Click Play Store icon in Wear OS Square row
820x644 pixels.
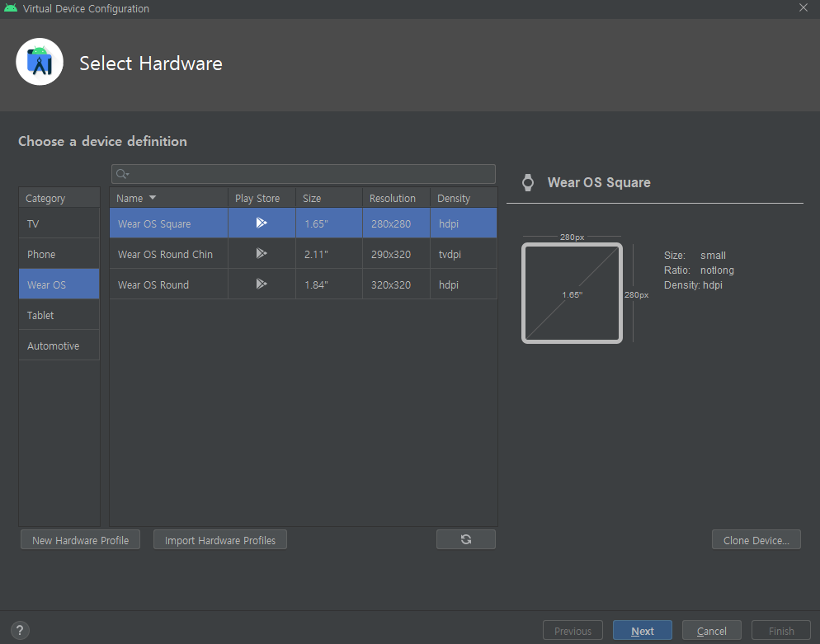[x=262, y=223]
